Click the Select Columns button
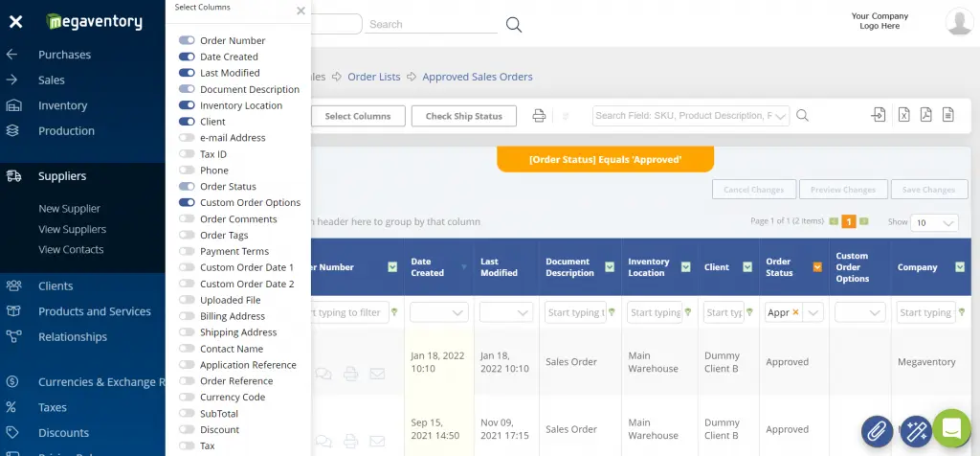The width and height of the screenshot is (980, 456). click(358, 116)
